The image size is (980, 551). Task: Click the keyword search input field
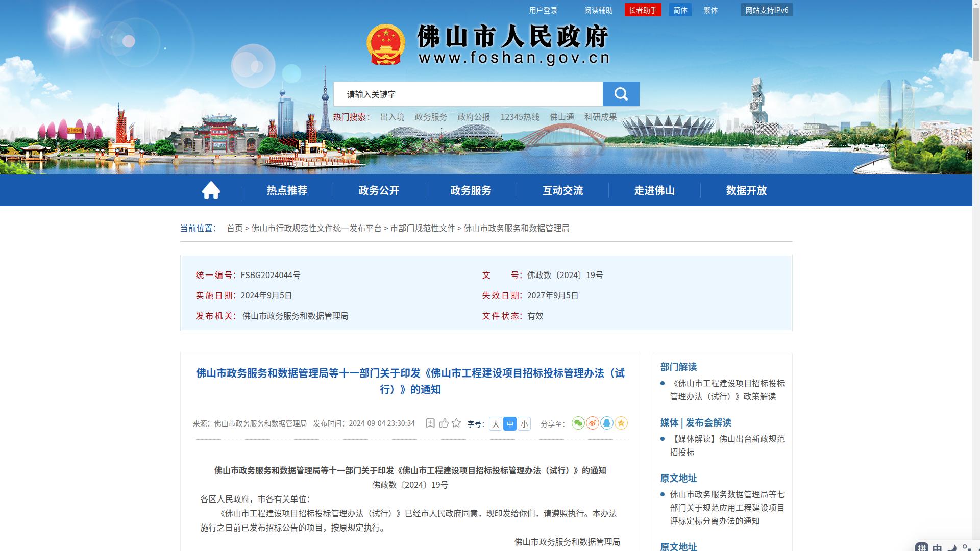click(x=468, y=94)
